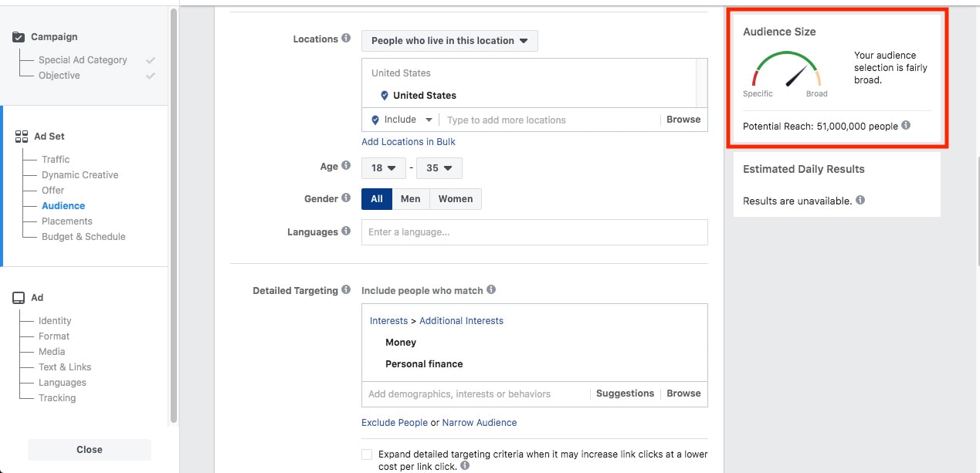
Task: Click checkmark next to Special Ad Category
Action: point(151,59)
